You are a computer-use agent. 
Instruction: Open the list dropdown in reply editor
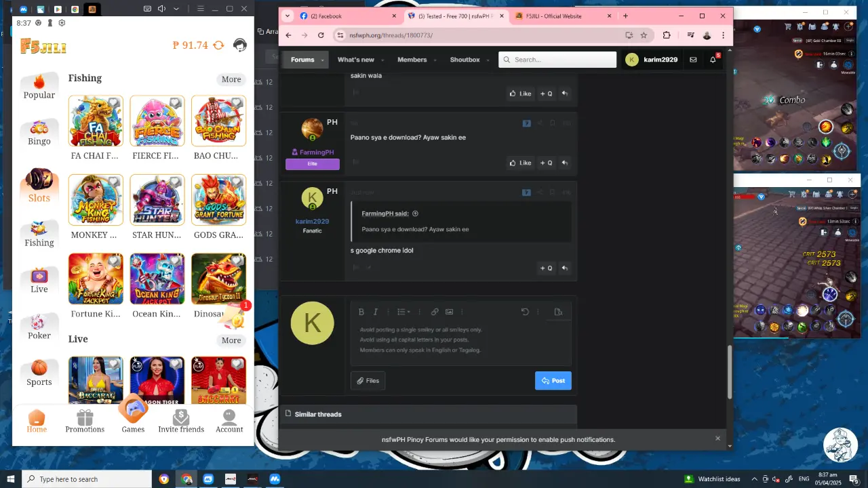403,312
